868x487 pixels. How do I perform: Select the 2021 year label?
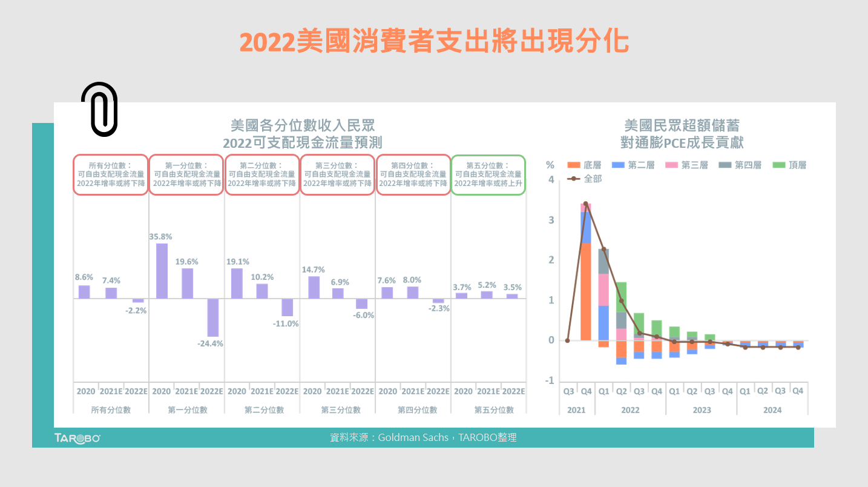576,410
